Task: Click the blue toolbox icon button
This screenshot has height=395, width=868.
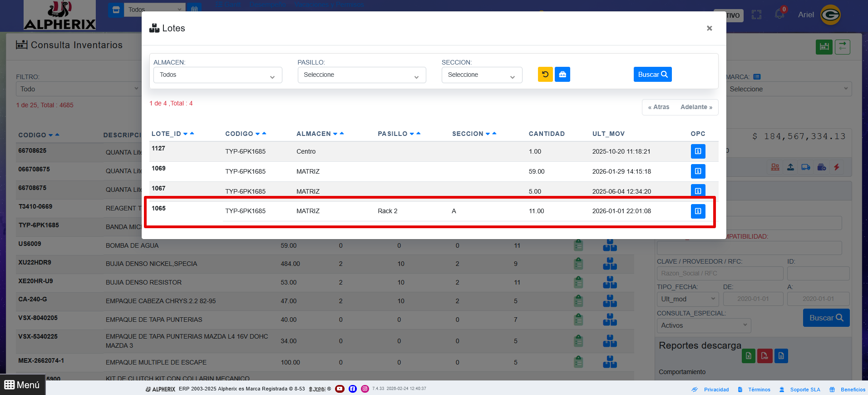Action: point(562,74)
